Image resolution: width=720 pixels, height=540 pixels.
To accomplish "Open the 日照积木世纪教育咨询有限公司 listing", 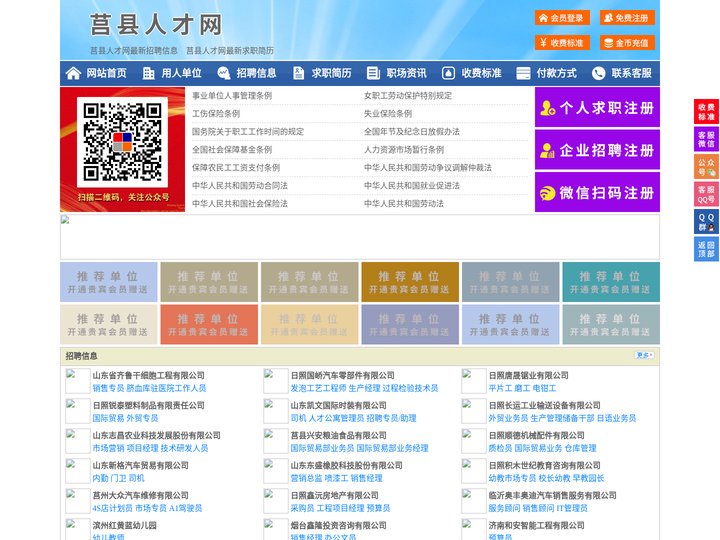I will (x=545, y=465).
